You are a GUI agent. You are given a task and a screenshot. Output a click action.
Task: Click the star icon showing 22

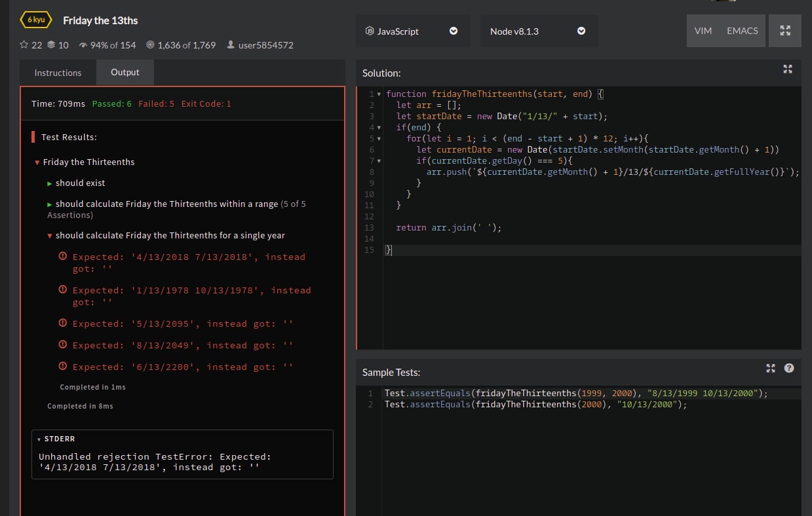[24, 45]
